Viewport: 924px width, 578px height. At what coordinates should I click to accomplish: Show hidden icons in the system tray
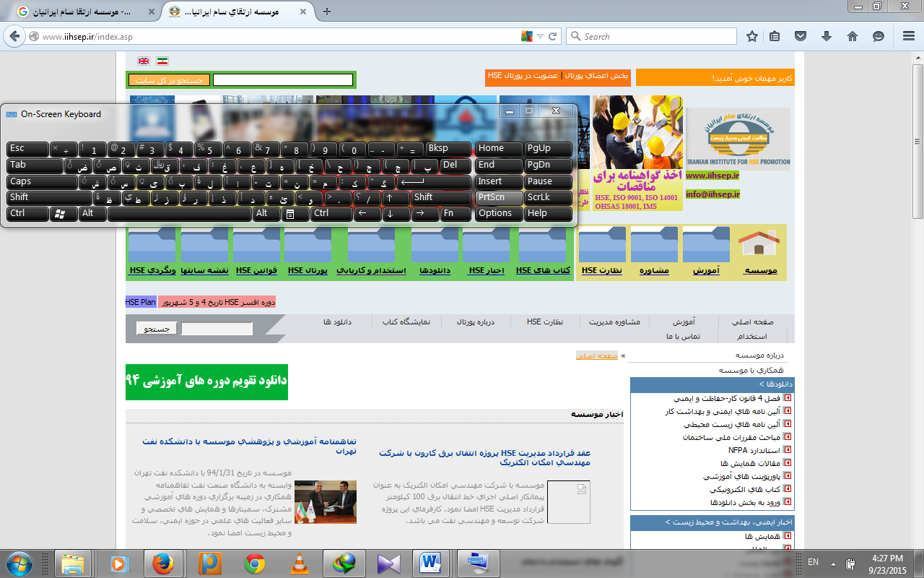tap(833, 563)
